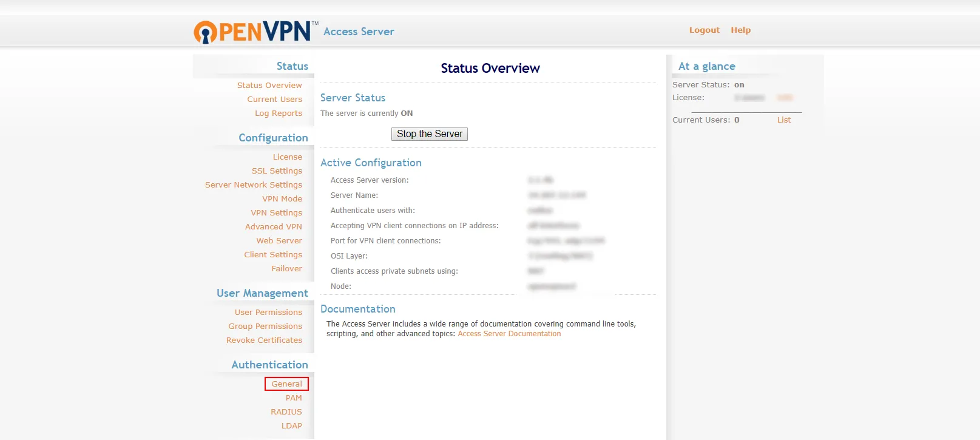Viewport: 980px width, 440px height.
Task: Click 'Server Name:' label
Action: [354, 195]
